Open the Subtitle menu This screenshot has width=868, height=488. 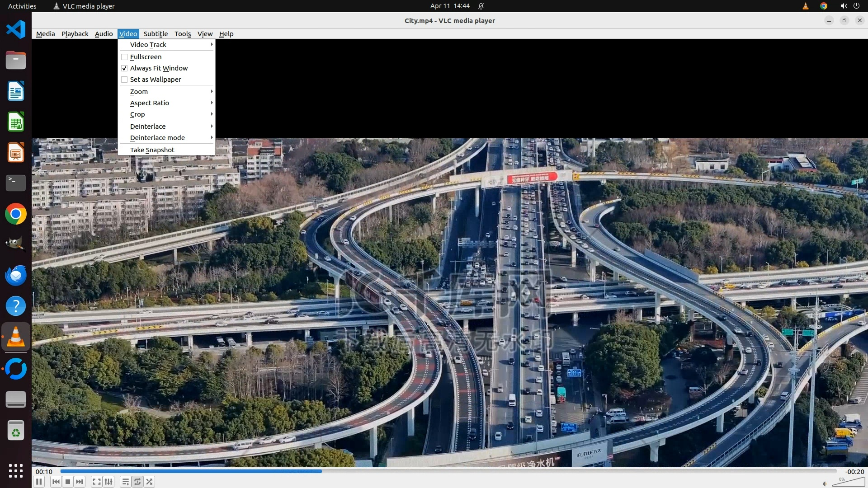[156, 34]
